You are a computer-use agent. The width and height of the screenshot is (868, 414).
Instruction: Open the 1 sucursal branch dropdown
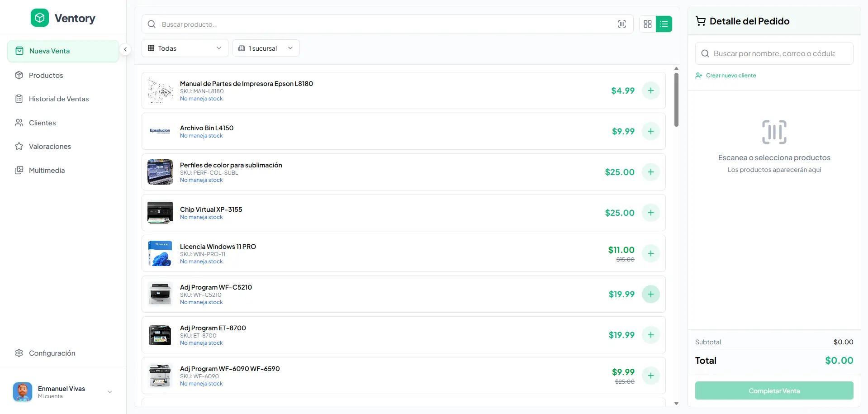tap(266, 48)
